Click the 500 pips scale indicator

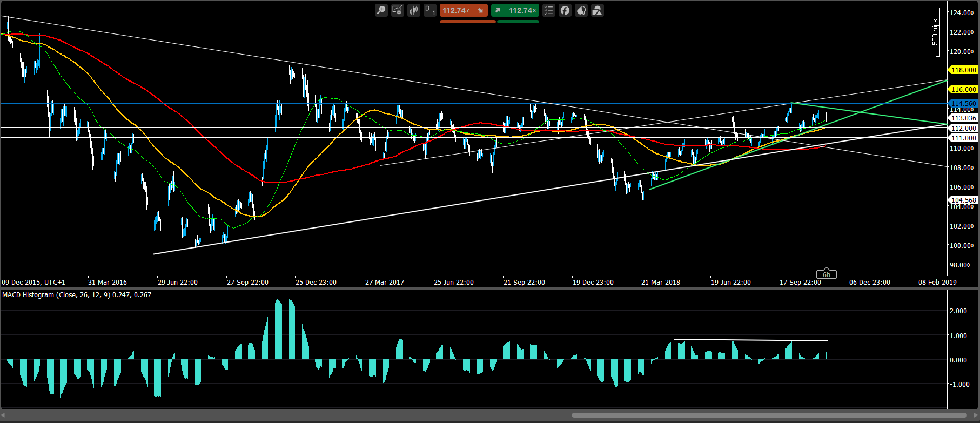tap(935, 32)
